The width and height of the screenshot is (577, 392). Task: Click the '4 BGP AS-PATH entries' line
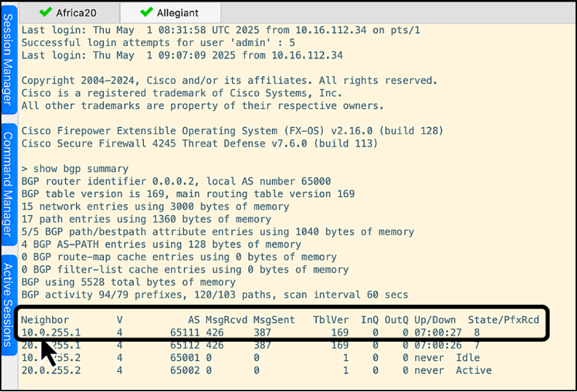point(161,244)
